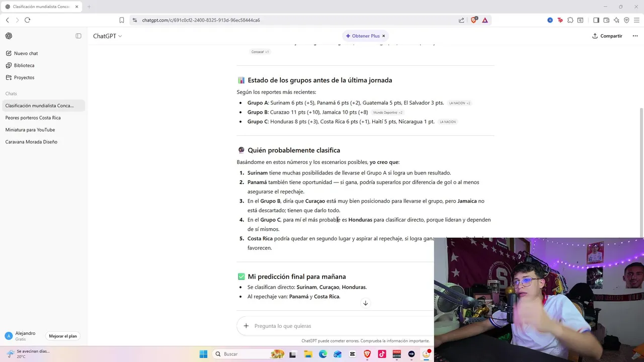Open TikTok from the taskbar
644x362 pixels.
(382, 354)
